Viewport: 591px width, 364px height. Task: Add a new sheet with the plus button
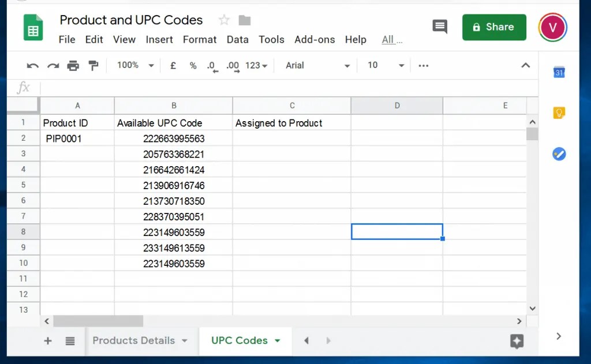47,340
